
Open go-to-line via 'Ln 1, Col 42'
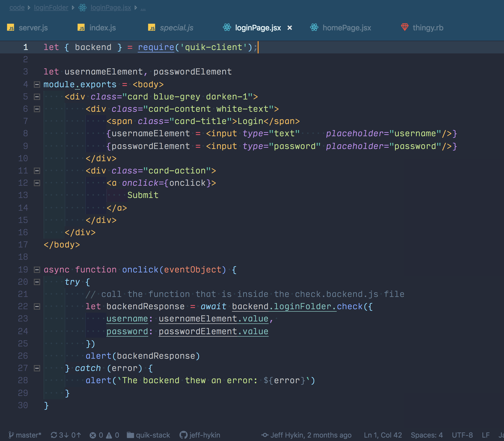point(383,435)
